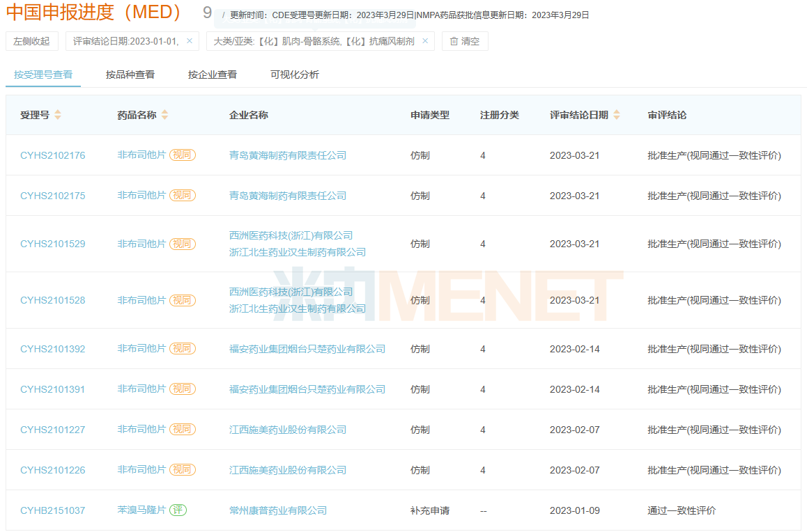
Task: Switch to 按受理号查看 tab
Action: [43, 75]
